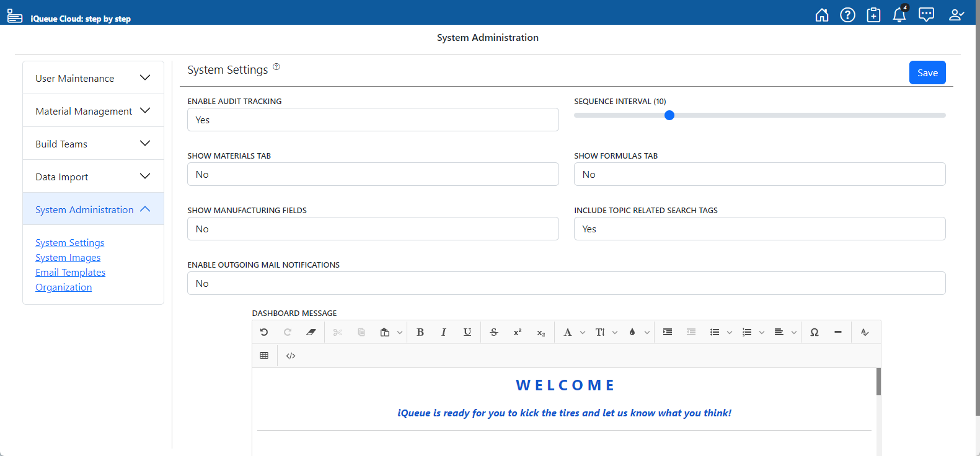Screen dimensions: 980x456
Task: Click the cut scissors icon
Action: [338, 332]
